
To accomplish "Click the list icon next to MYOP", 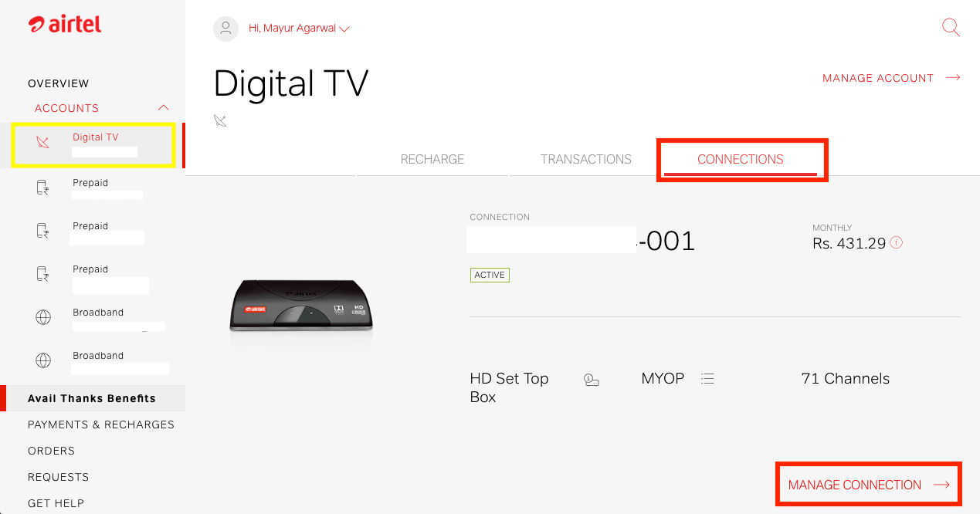I will click(707, 379).
